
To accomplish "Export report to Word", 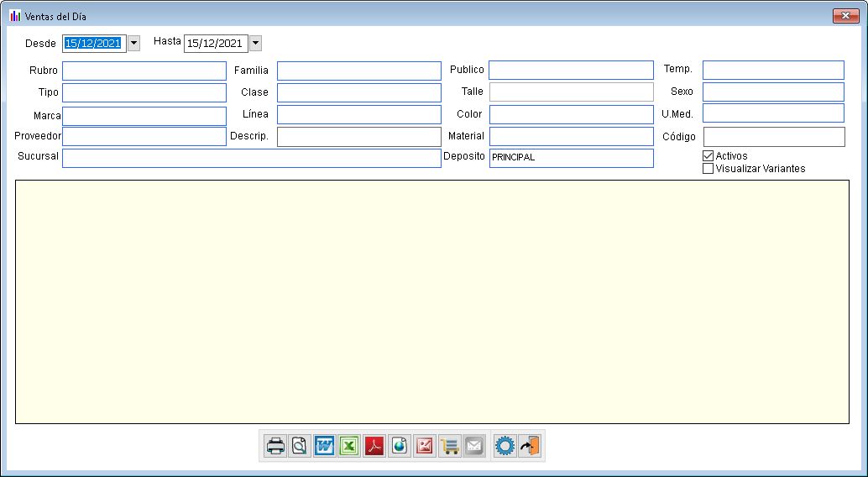I will click(324, 446).
